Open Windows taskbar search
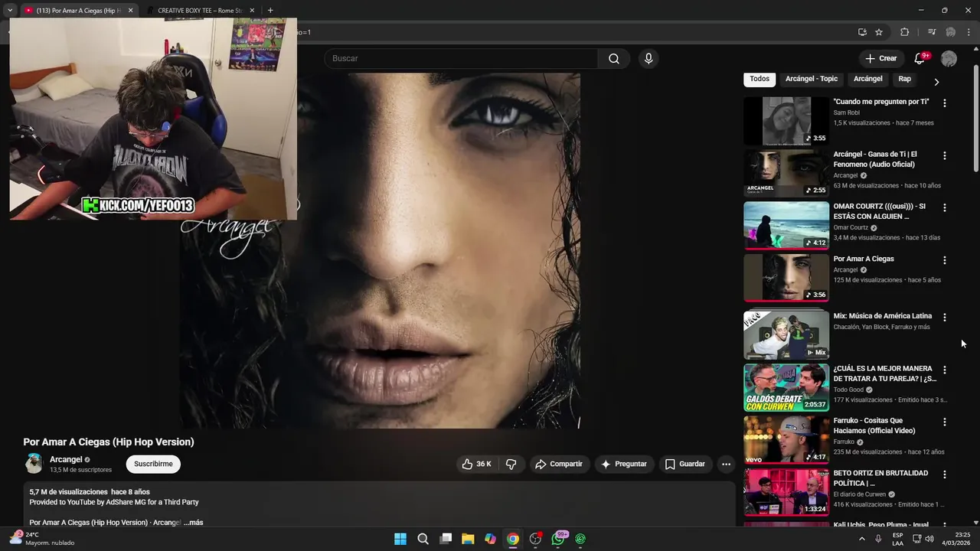Viewport: 980px width, 551px height. (x=423, y=539)
